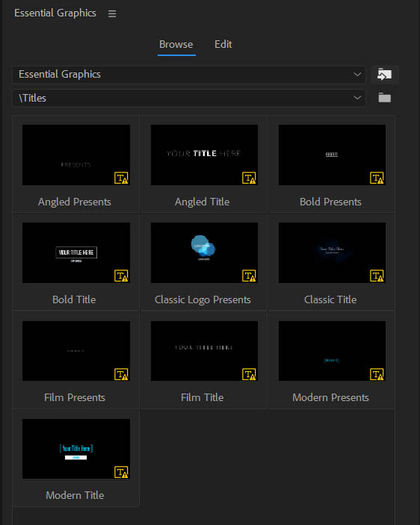420x525 pixels.
Task: Click the Film Presents label text
Action: click(x=75, y=397)
